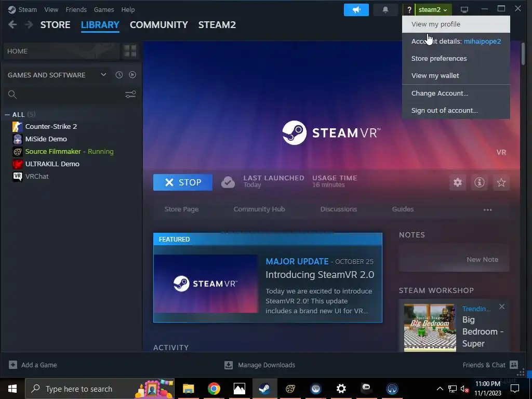
Task: Select Sign out of account...
Action: pyautogui.click(x=456, y=110)
